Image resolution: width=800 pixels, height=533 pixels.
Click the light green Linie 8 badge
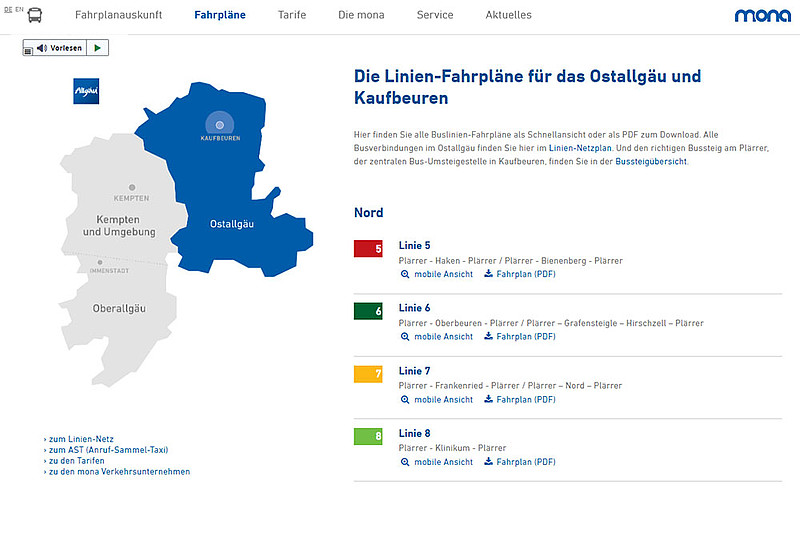(368, 436)
